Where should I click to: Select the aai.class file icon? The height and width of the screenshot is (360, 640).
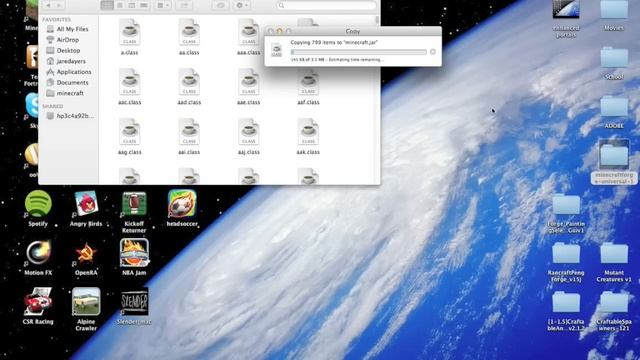tap(189, 132)
